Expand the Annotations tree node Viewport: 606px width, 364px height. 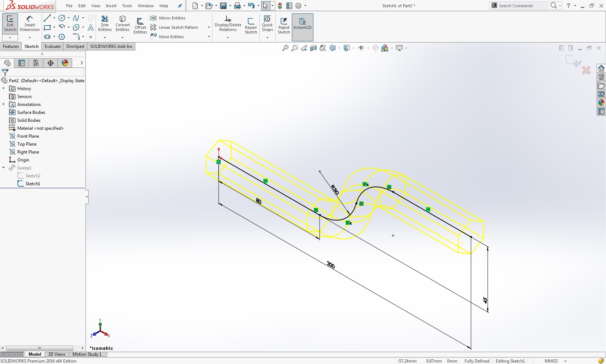(x=4, y=105)
